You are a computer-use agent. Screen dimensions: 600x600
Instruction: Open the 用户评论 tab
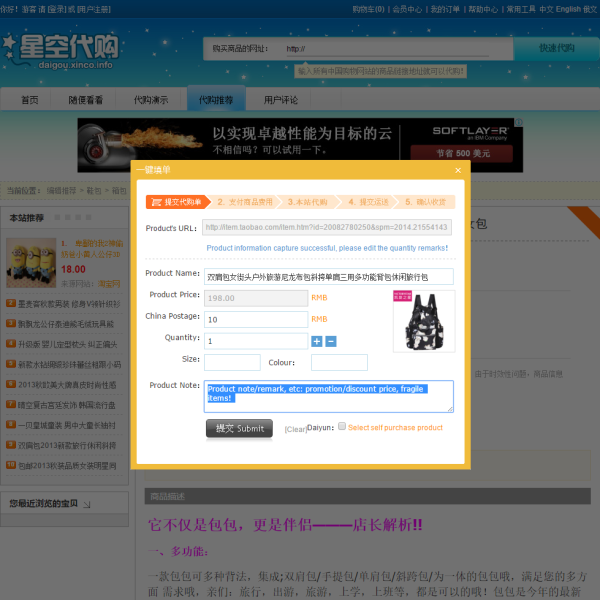(280, 100)
